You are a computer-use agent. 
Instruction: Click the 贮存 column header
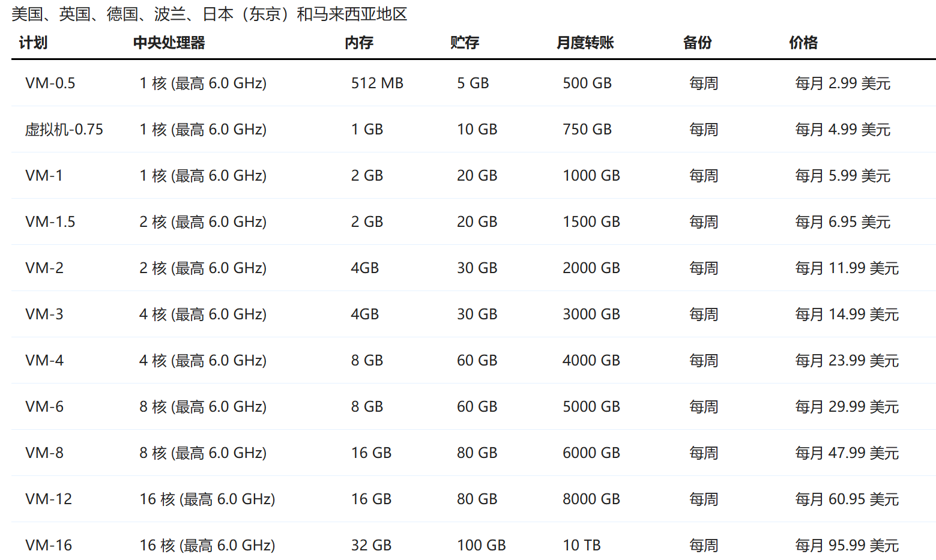pyautogui.click(x=464, y=43)
